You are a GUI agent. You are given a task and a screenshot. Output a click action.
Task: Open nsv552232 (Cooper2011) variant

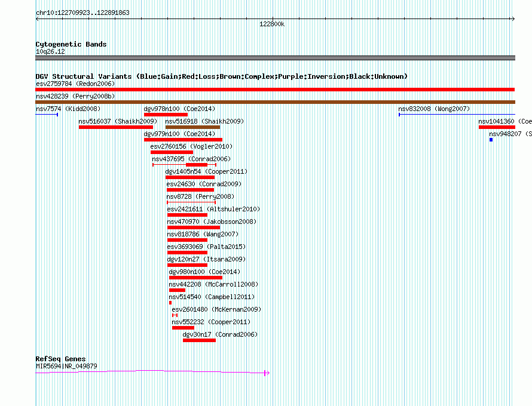[x=183, y=328]
